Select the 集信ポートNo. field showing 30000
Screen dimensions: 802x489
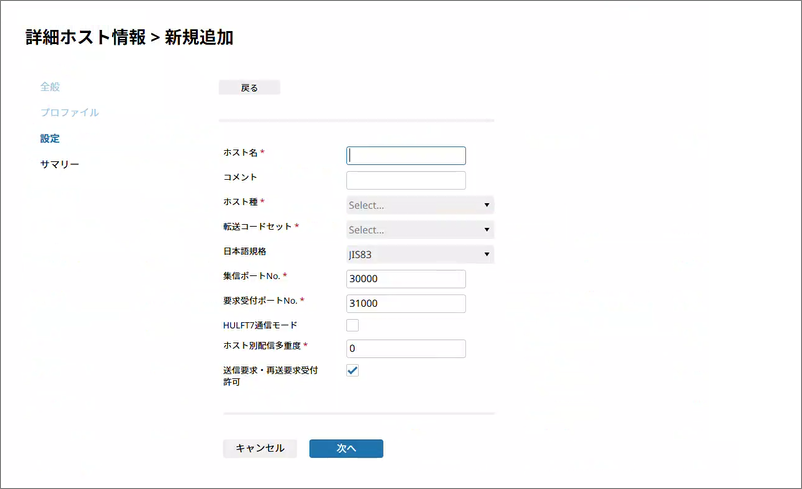[x=406, y=279]
